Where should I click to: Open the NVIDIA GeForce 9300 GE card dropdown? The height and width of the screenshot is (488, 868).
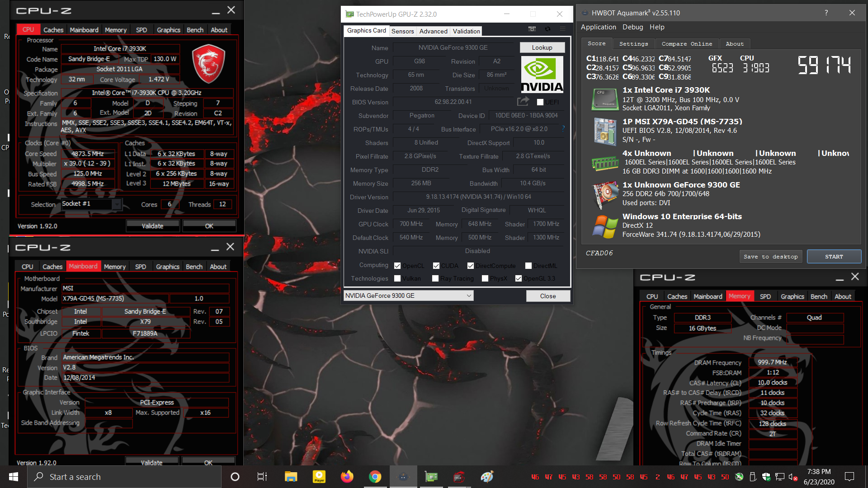408,296
